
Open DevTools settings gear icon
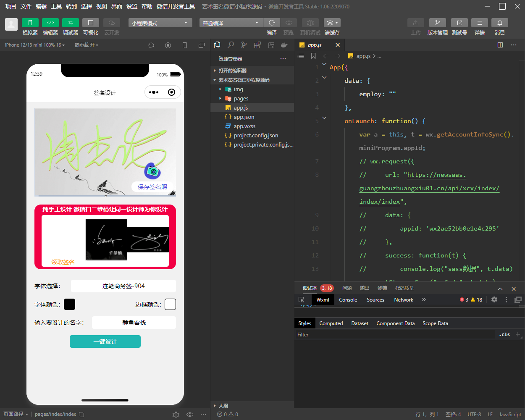[494, 299]
